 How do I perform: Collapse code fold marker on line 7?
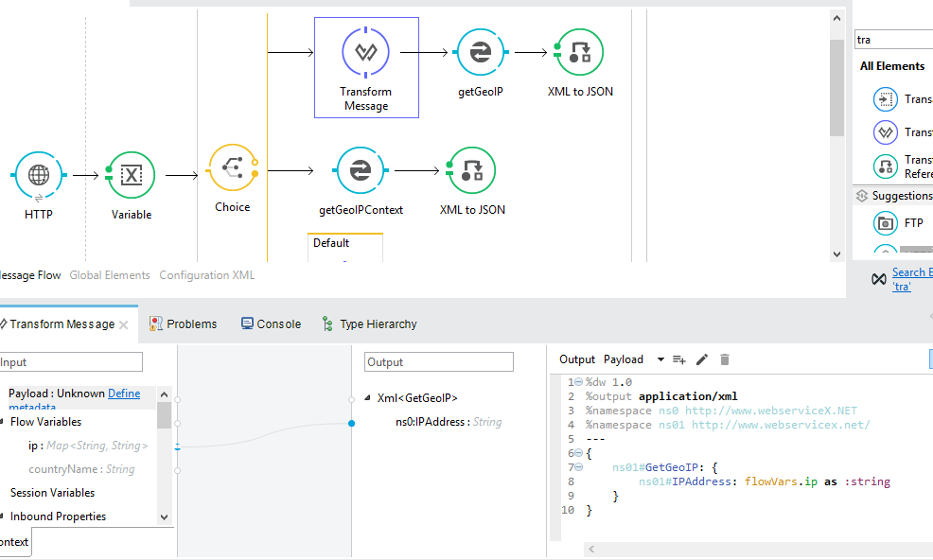(577, 467)
